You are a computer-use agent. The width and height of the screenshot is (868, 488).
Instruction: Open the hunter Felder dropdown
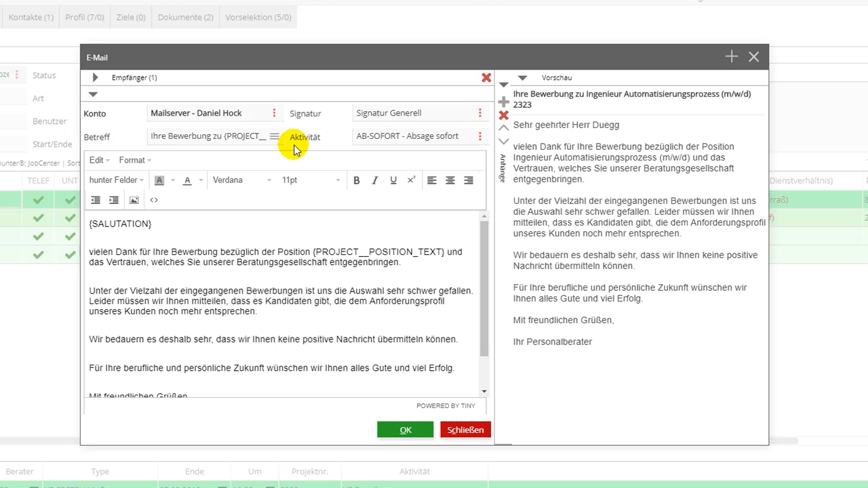click(117, 180)
